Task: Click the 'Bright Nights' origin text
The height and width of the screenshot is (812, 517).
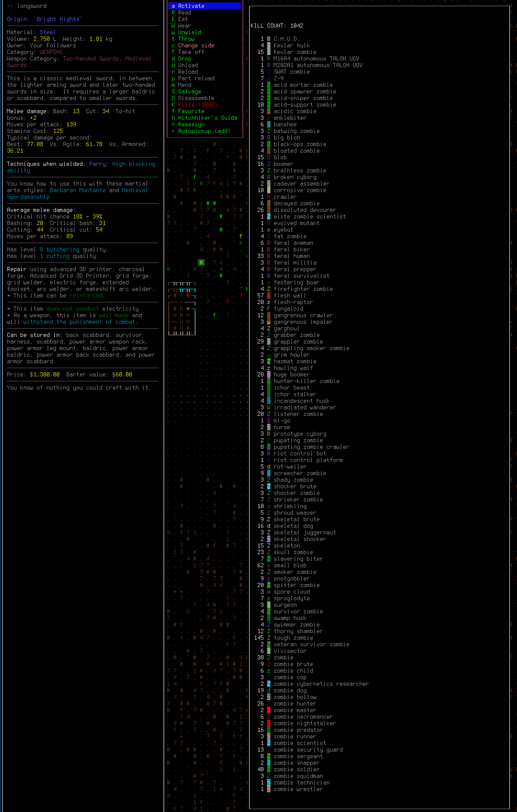Action: [58, 19]
